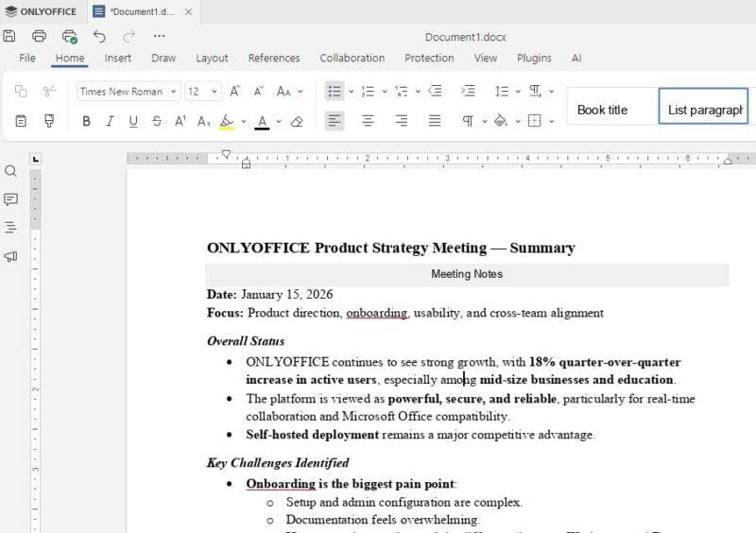Open the Find search icon in sidebar
756x533 pixels.
pyautogui.click(x=10, y=171)
